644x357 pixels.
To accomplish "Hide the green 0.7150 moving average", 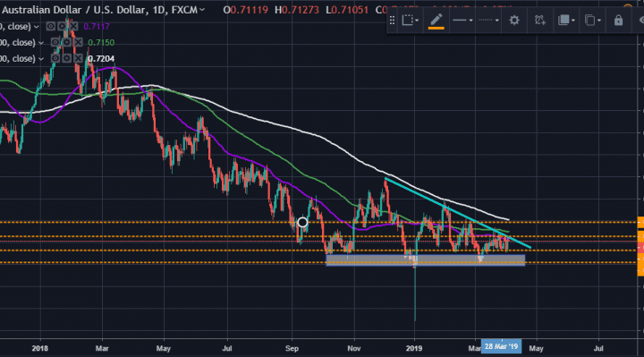I will tap(55, 42).
